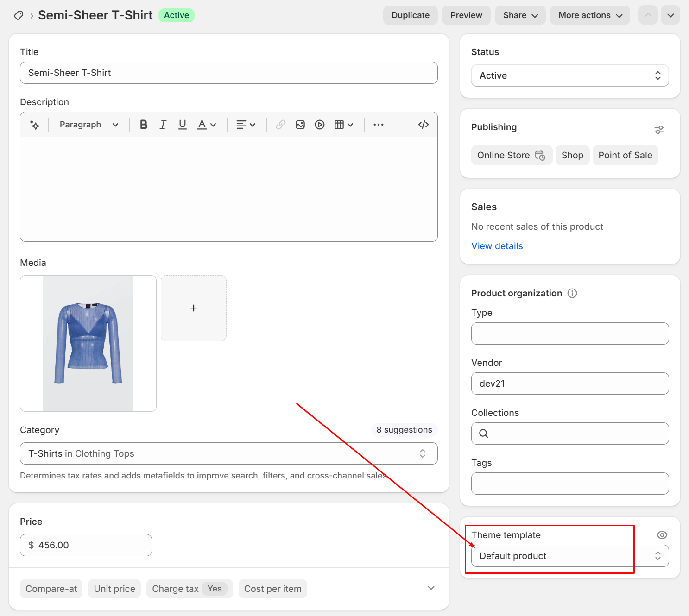Toggle the Compare-at price chip
Viewport: 689px width, 616px height.
pos(51,589)
